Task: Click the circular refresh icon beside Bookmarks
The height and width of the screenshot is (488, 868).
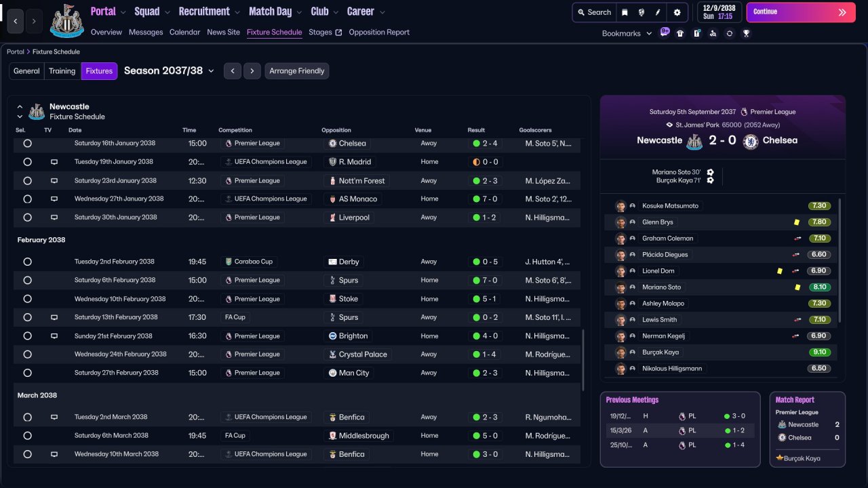Action: (729, 33)
